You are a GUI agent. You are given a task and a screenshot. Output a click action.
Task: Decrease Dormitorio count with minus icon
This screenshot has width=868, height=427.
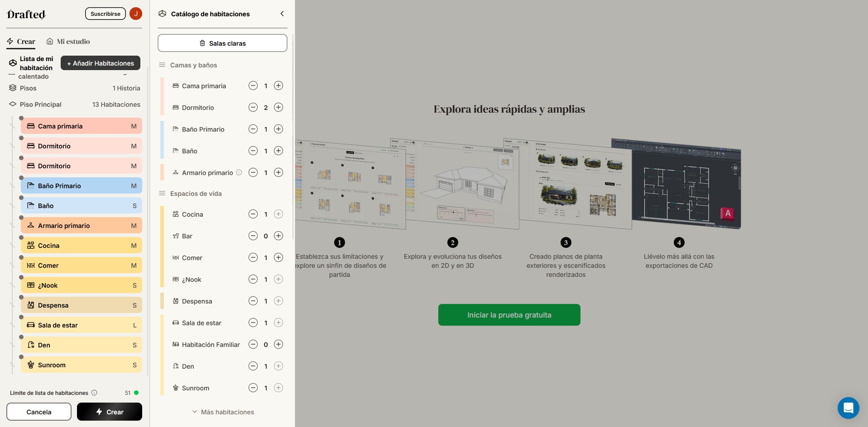(x=253, y=107)
